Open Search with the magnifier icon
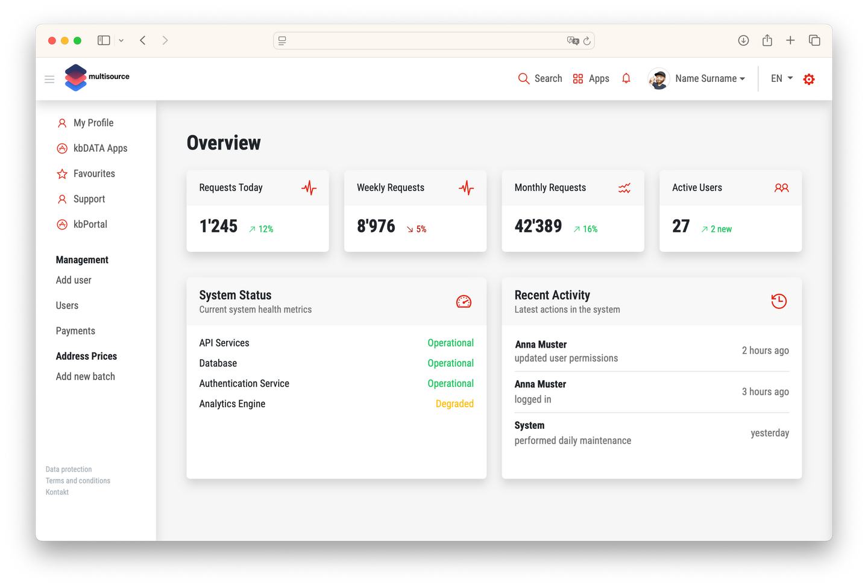Image resolution: width=868 pixels, height=588 pixels. tap(523, 78)
